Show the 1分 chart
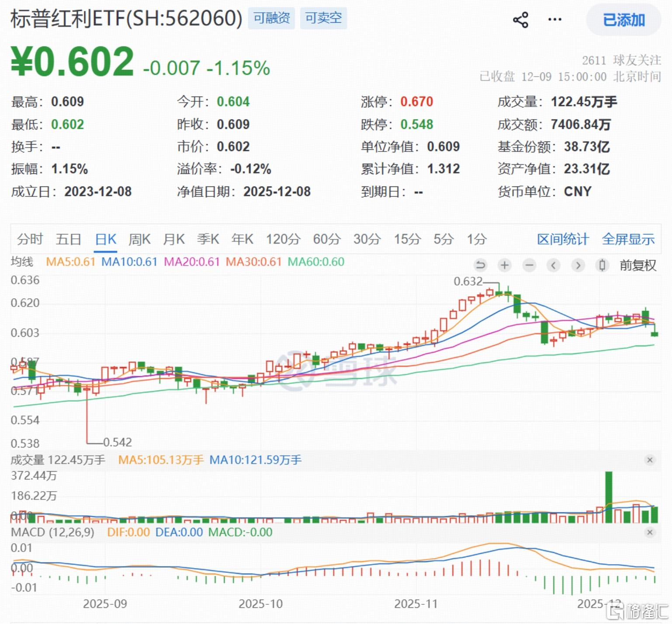This screenshot has height=624, width=672. pyautogui.click(x=476, y=239)
